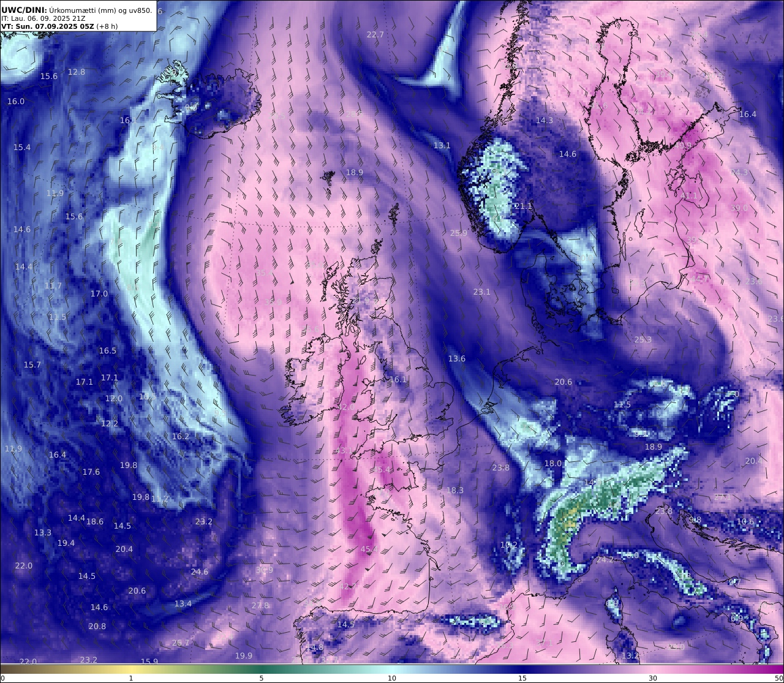This screenshot has width=784, height=683.
Task: Click the magenta end of the color scale
Action: pyautogui.click(x=775, y=669)
